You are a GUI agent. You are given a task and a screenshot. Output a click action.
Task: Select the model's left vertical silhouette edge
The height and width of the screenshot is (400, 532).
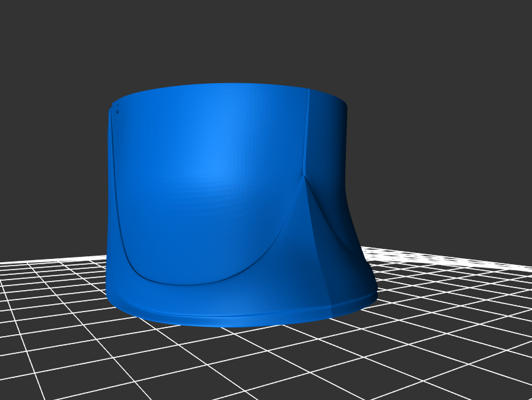pos(108,200)
